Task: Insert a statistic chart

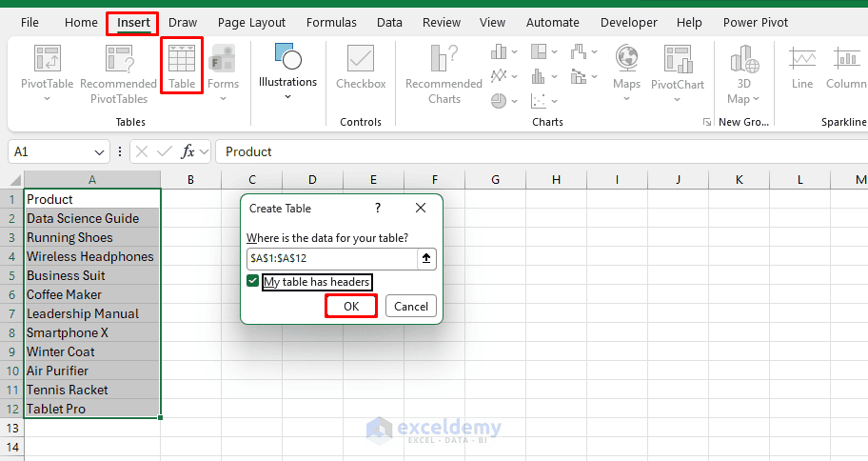Action: point(539,76)
